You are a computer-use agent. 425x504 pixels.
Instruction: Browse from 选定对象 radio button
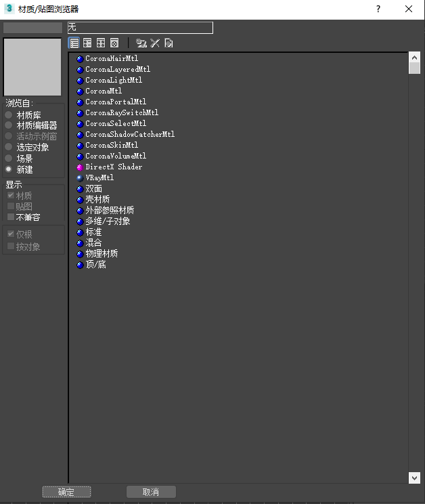click(9, 147)
